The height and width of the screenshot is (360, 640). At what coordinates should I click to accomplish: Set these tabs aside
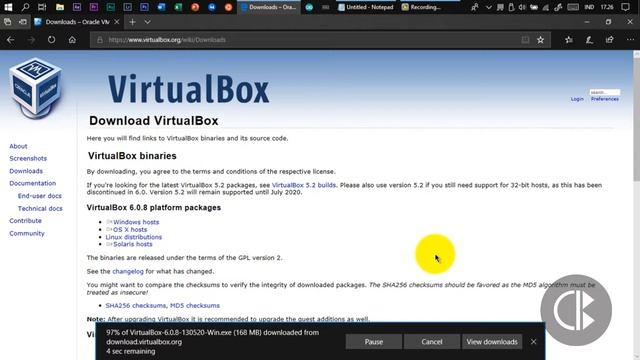coord(23,22)
